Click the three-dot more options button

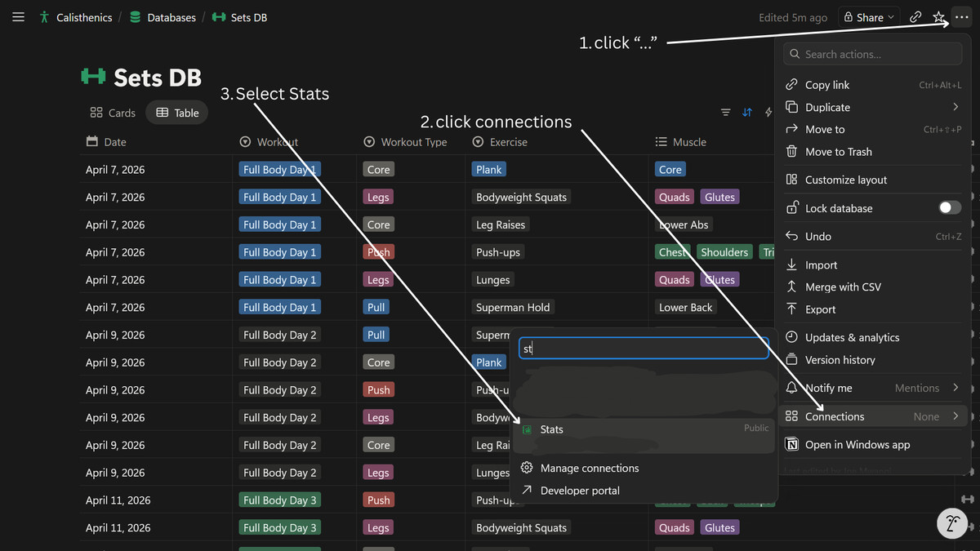(961, 17)
